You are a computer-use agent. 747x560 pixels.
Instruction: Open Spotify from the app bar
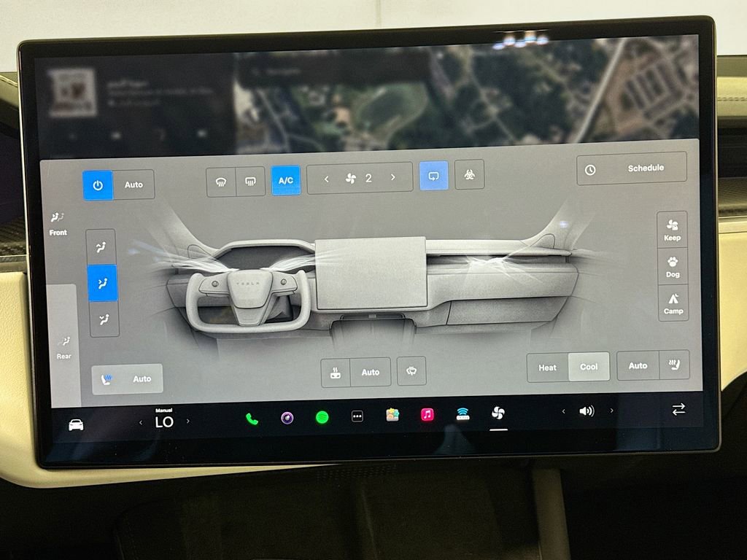point(322,417)
